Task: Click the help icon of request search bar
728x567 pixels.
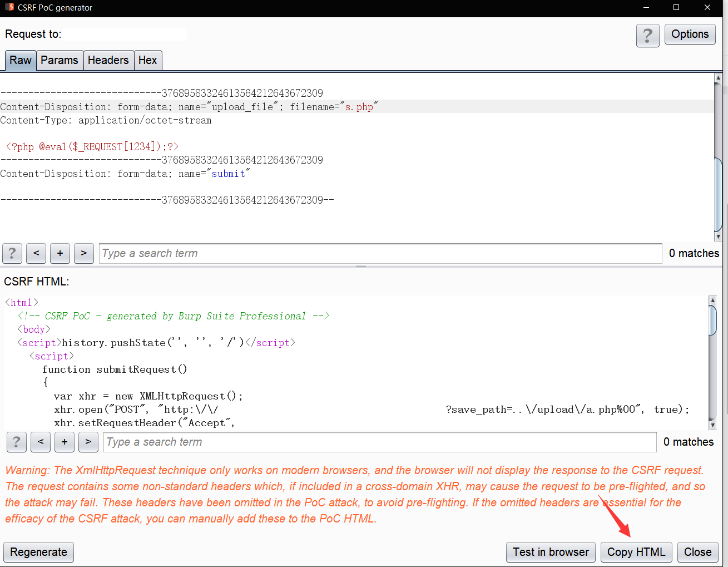Action: click(x=12, y=253)
